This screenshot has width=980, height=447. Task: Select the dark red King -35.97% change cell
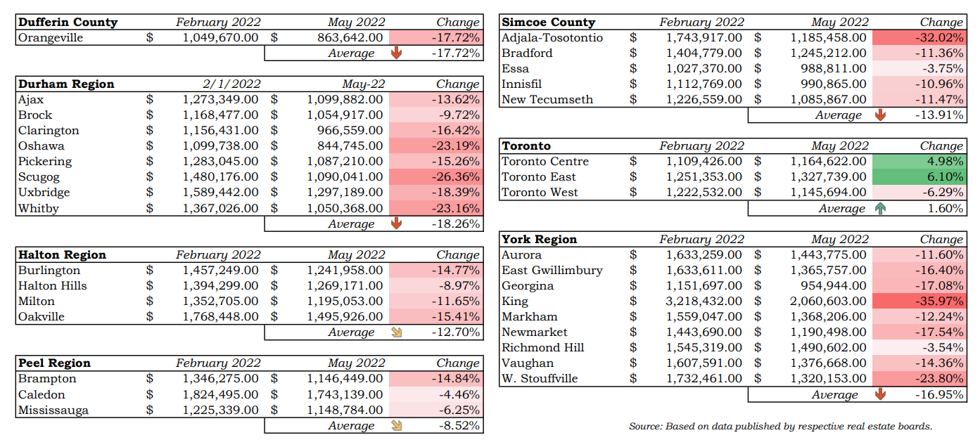[x=918, y=302]
